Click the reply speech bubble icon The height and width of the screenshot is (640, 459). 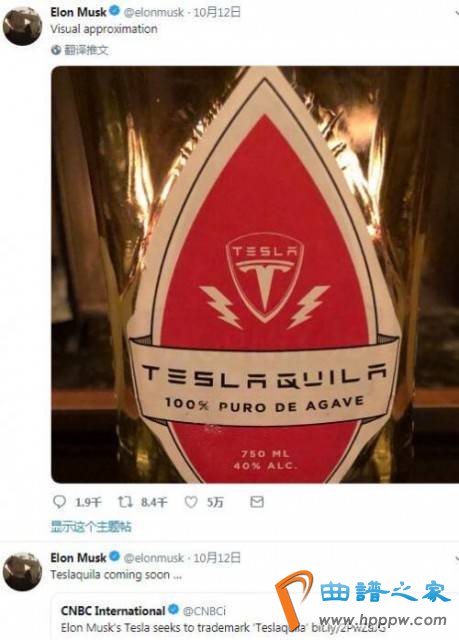coord(60,502)
